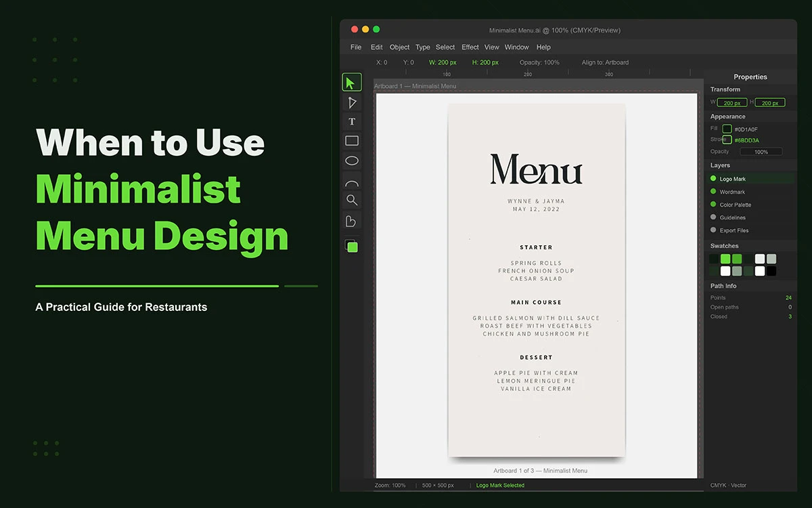Toggle visibility dot of Export Files layer
Screen dimensions: 812x508
[x=713, y=230]
